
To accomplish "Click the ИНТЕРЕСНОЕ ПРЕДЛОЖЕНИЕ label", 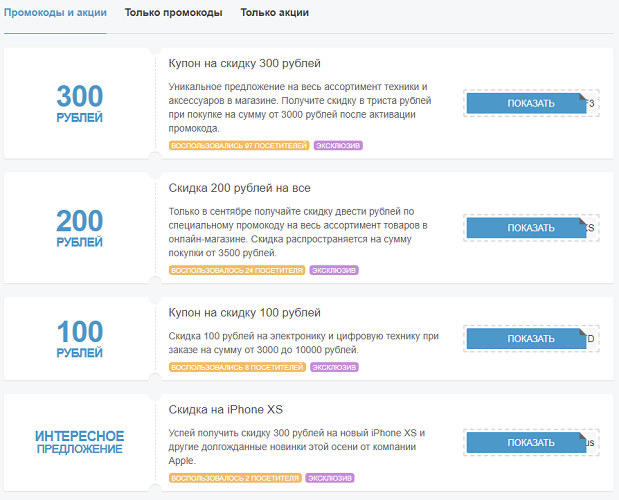I will tap(79, 442).
